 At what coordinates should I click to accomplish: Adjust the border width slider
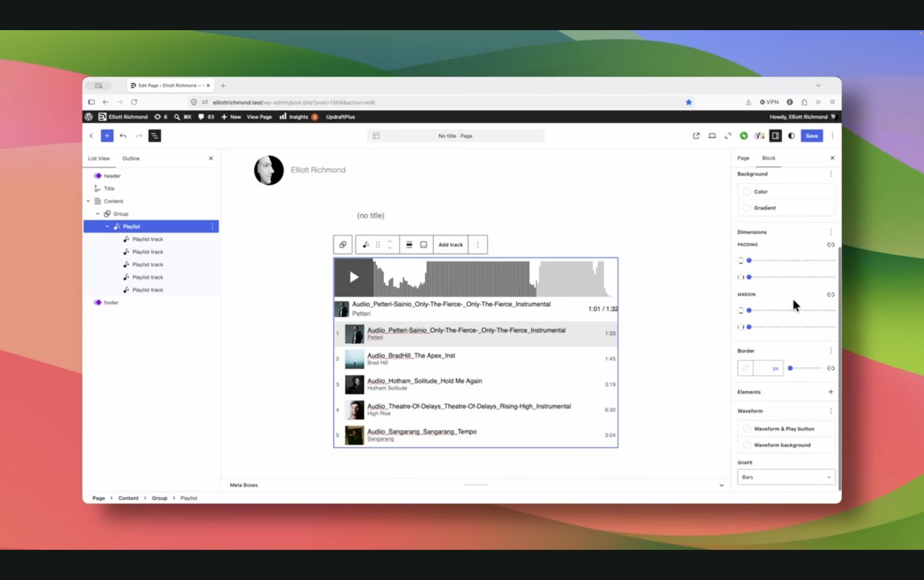pyautogui.click(x=805, y=368)
